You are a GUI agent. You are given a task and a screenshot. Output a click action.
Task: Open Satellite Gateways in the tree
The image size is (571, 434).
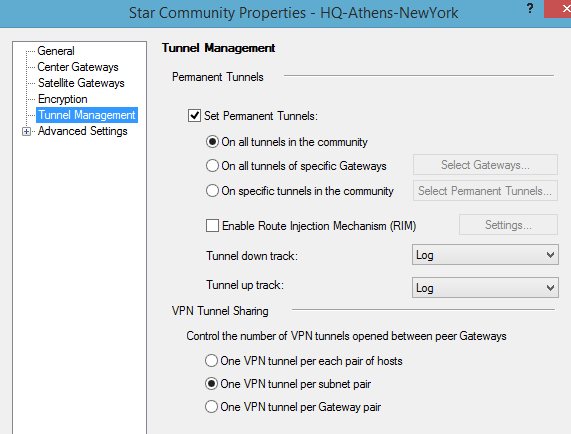click(81, 83)
